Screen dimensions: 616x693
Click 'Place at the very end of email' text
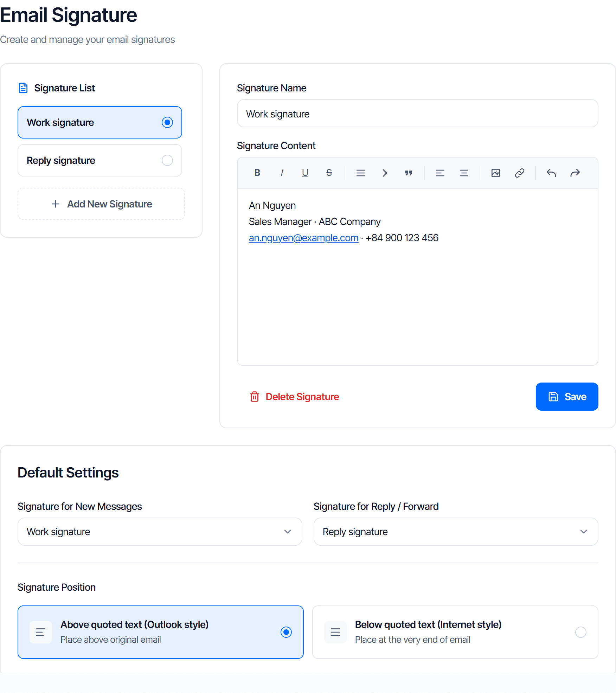pos(413,640)
